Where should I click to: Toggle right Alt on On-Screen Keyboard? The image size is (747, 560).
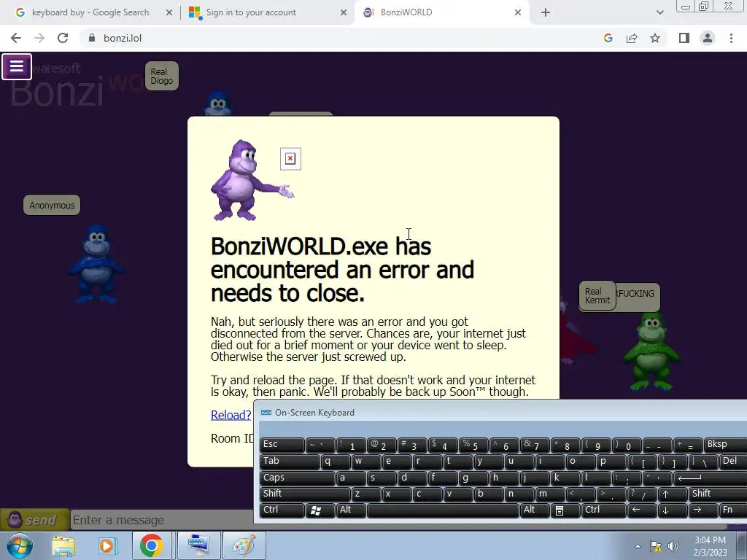point(535,510)
